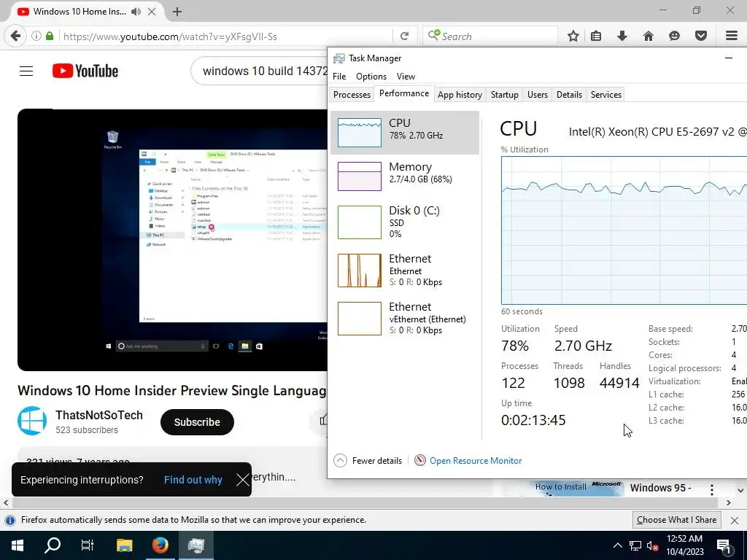Click the YouTube search box
Image resolution: width=747 pixels, height=560 pixels.
(260, 71)
